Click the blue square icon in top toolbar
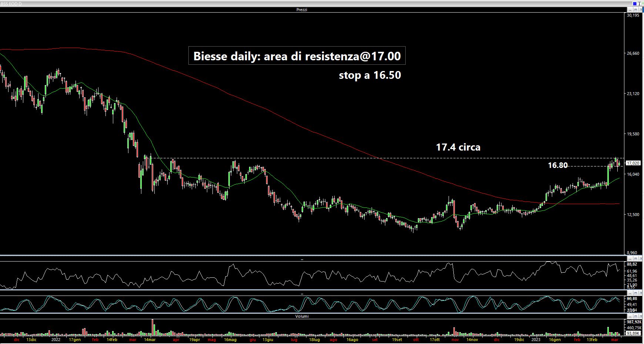This screenshot has height=344, width=644. pyautogui.click(x=635, y=4)
